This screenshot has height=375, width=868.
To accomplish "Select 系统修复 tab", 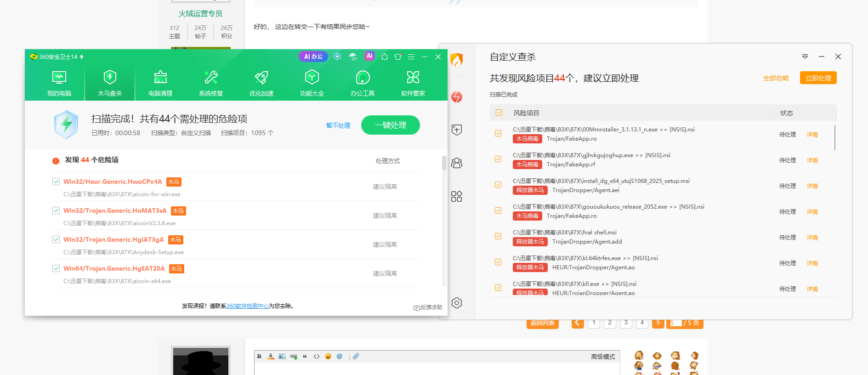I will click(211, 83).
